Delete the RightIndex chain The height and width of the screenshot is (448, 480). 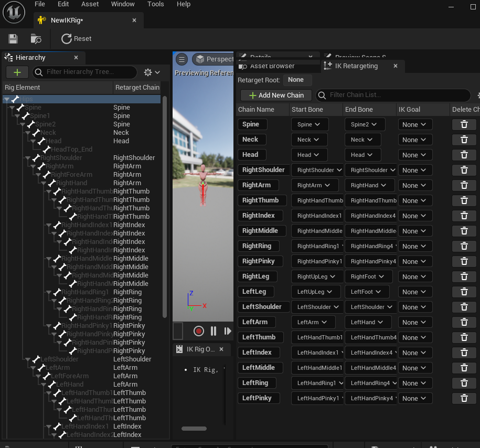point(464,216)
